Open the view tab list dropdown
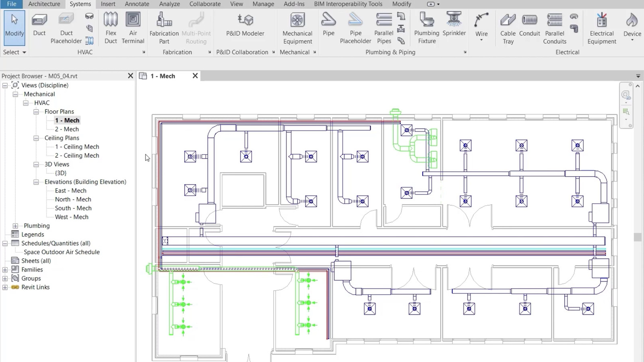 638,76
